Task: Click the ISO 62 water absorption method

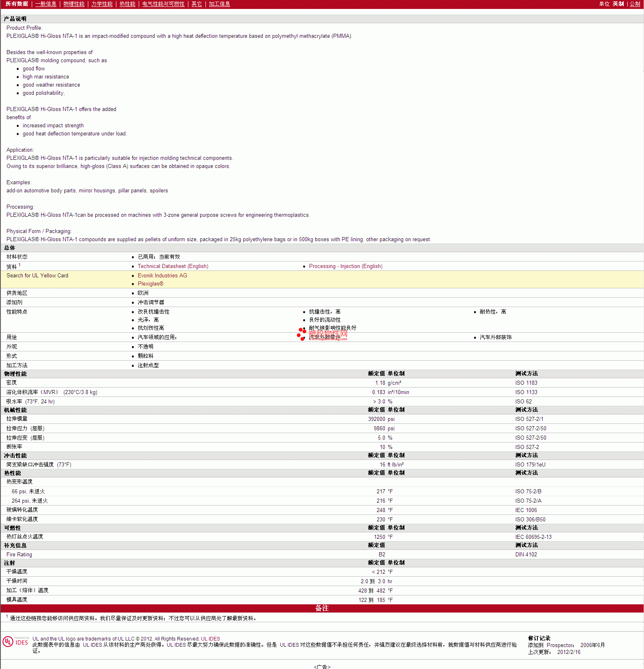Action: (x=524, y=402)
